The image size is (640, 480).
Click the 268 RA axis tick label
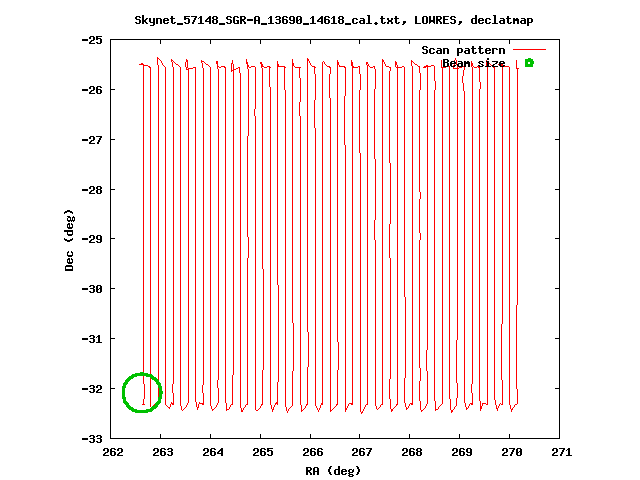(x=412, y=452)
